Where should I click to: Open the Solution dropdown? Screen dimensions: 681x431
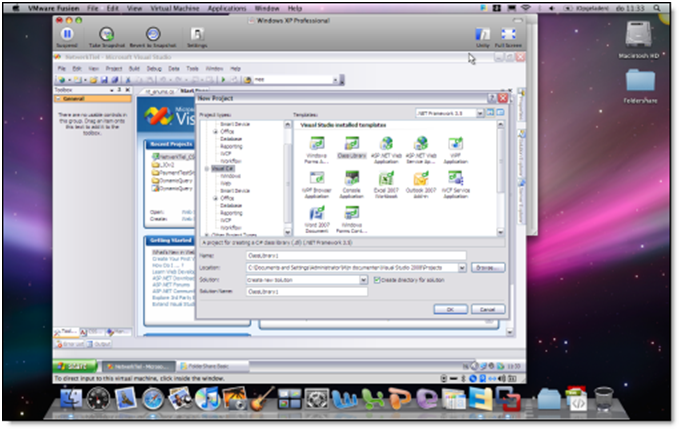(x=364, y=280)
